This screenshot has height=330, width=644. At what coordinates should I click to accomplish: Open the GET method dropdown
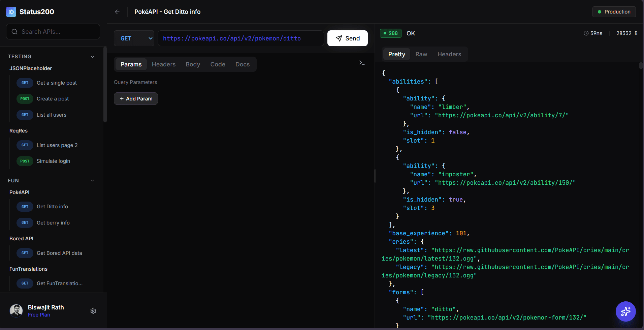coord(134,38)
